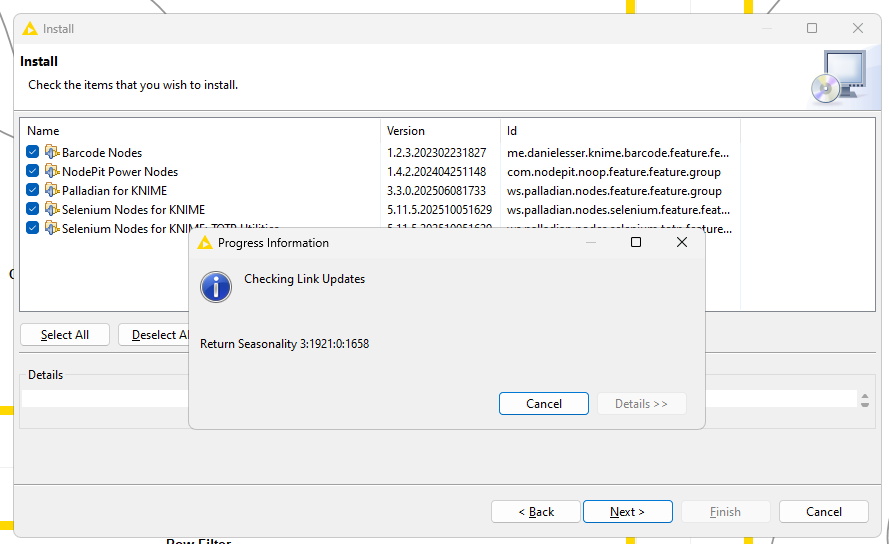Screen dimensions: 889x544
Task: Click the KNIME logo in Progress Information title
Action: [x=205, y=243]
